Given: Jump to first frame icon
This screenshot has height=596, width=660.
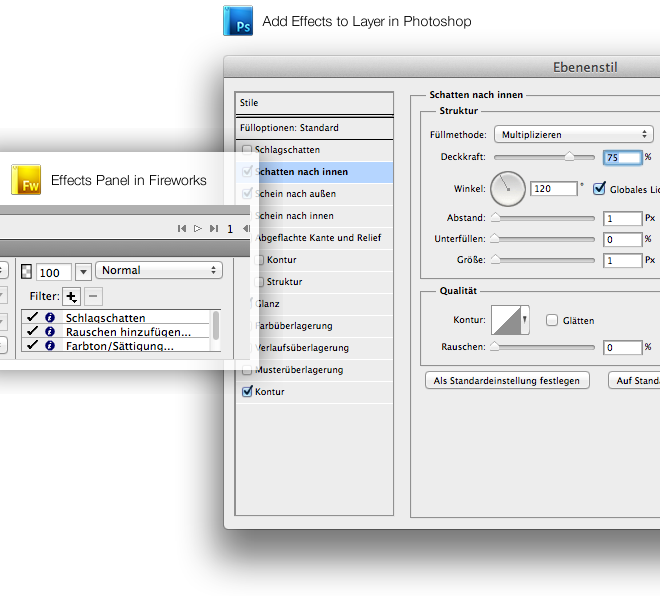Looking at the screenshot, I should click(x=182, y=229).
